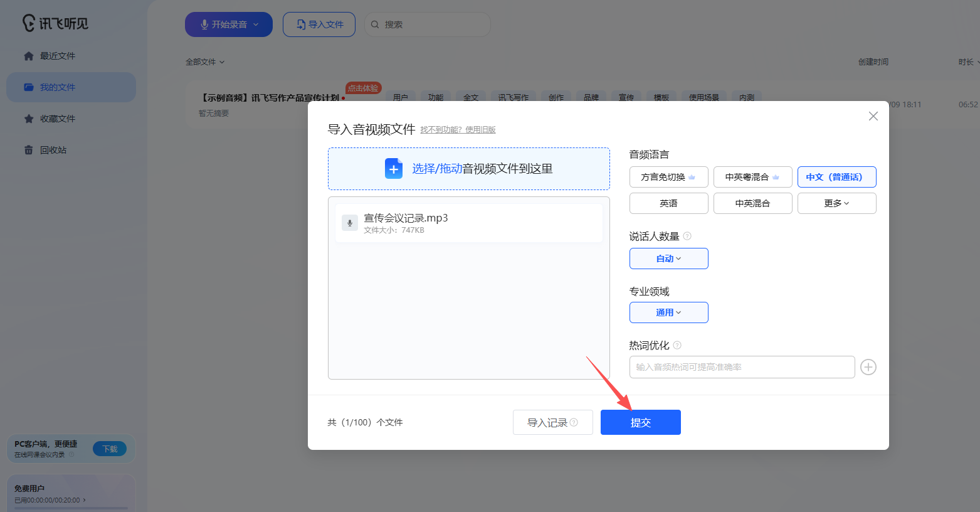Click the home icon beside 最近文件
The height and width of the screenshot is (512, 980).
[x=29, y=56]
